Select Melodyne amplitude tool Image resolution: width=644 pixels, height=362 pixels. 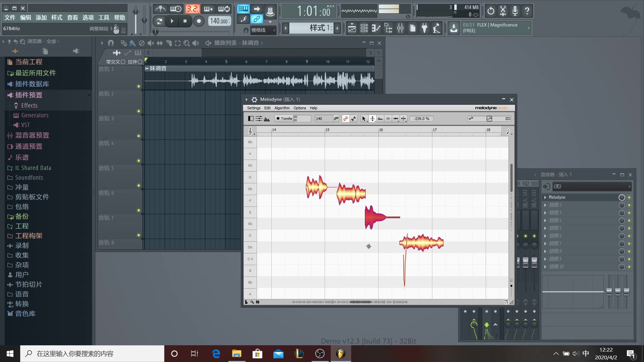pyautogui.click(x=388, y=119)
